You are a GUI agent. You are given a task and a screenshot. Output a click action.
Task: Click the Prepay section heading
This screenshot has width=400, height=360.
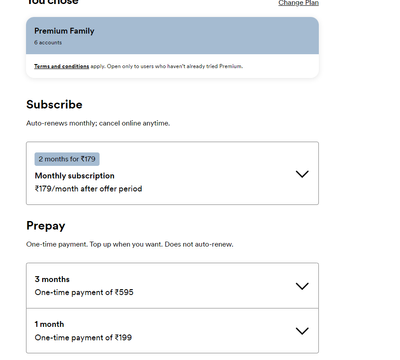point(46,226)
